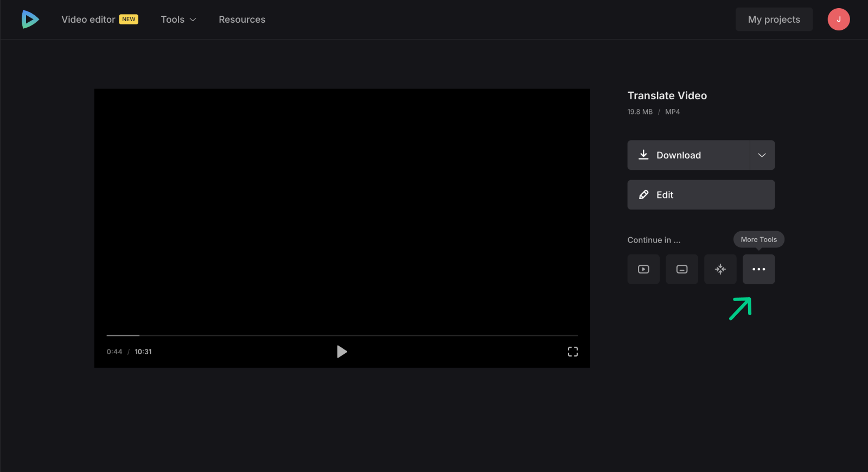The image size is (868, 472).
Task: Expand the Tools dropdown menu
Action: coord(178,20)
